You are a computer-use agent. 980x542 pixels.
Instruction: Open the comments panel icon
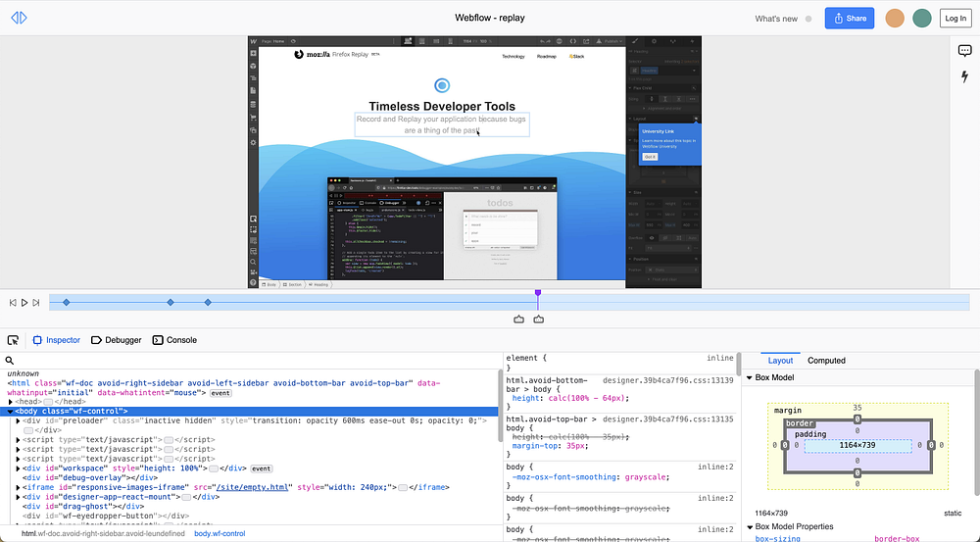[964, 52]
